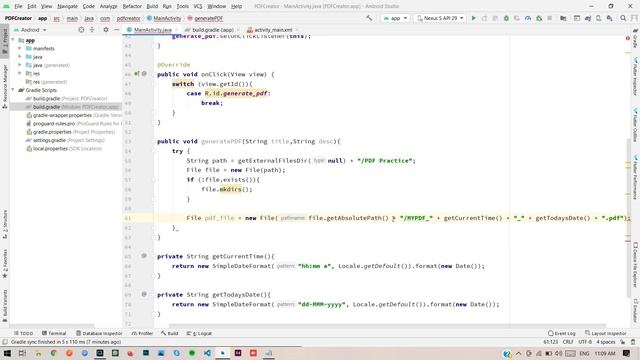Image resolution: width=640 pixels, height=360 pixels.
Task: Open the TODO tool window
Action: (x=24, y=333)
